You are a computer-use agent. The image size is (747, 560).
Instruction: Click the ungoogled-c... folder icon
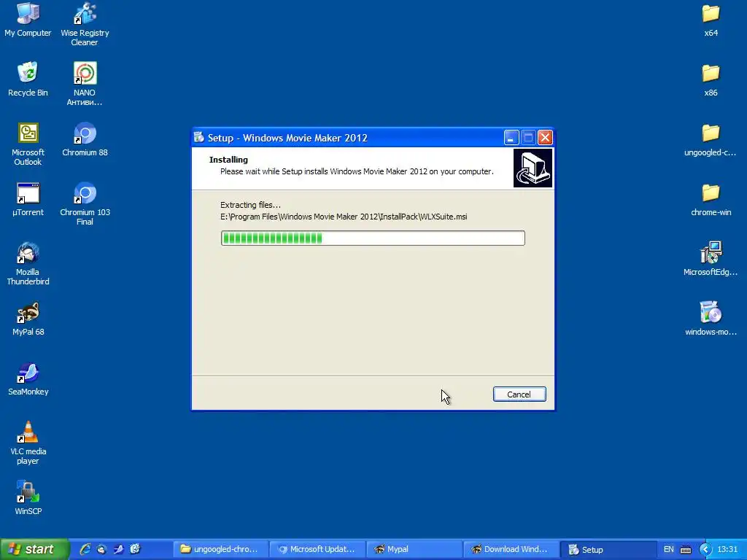click(711, 133)
